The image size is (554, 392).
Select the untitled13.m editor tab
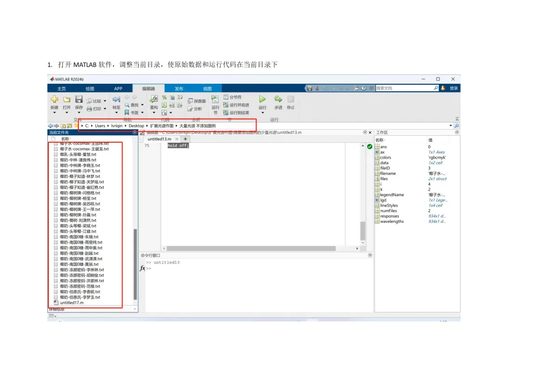(159, 139)
